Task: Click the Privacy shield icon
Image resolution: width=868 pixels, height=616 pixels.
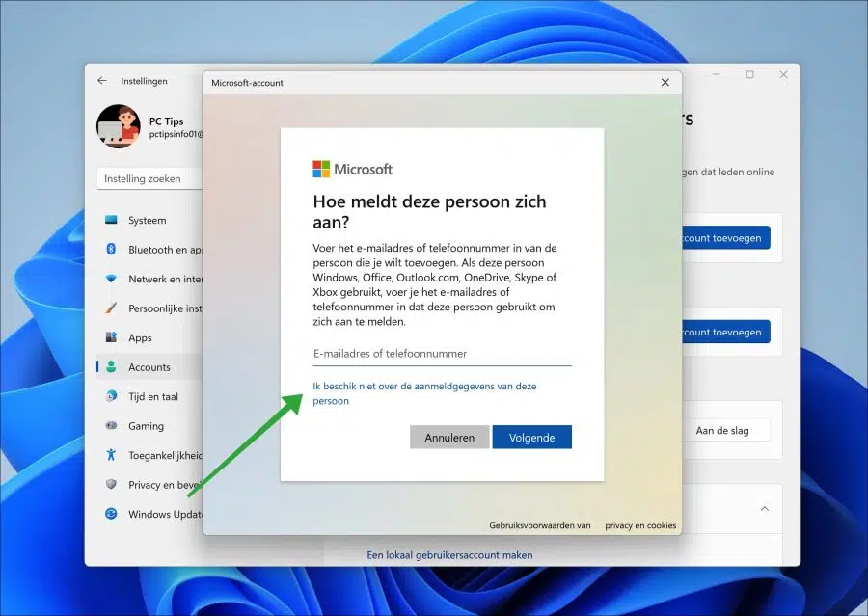Action: point(111,484)
